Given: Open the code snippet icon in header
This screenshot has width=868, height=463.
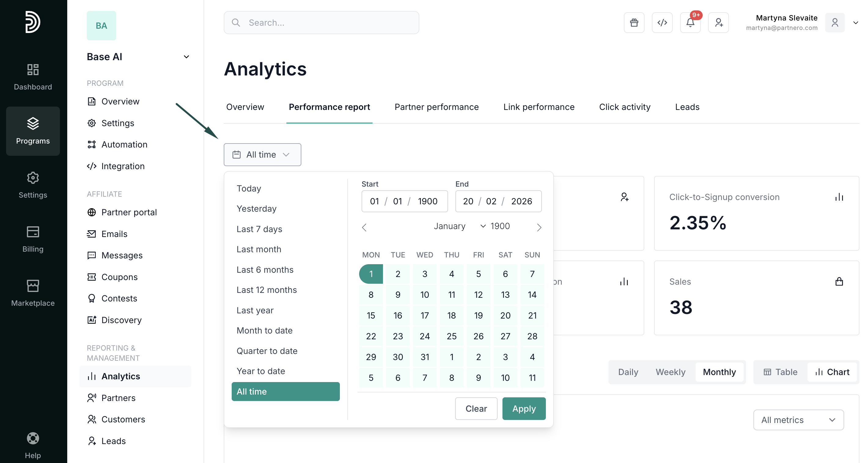Looking at the screenshot, I should (662, 23).
